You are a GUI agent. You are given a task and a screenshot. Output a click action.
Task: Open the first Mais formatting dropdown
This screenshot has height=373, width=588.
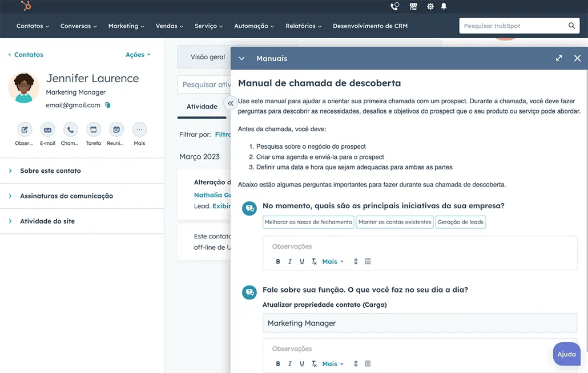click(x=332, y=261)
